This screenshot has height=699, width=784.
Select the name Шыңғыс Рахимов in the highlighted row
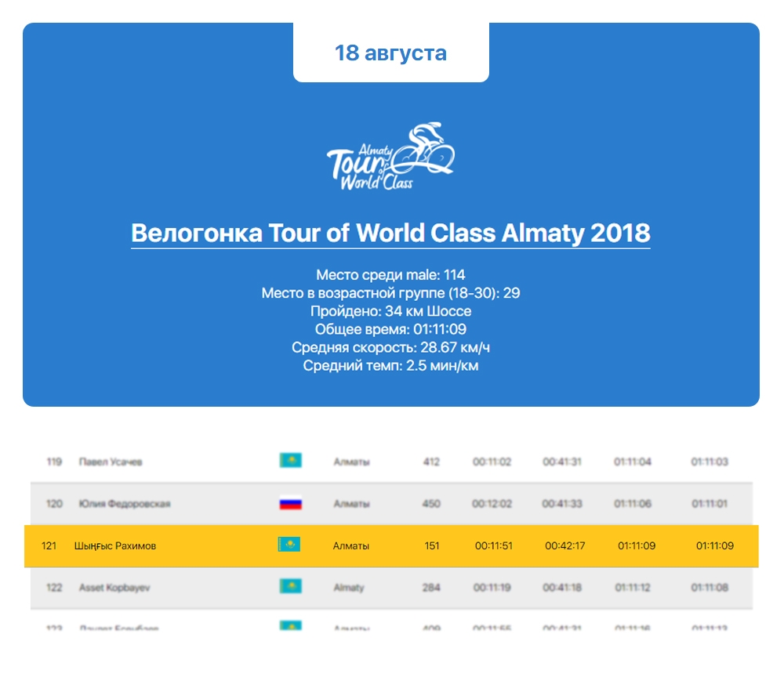tap(115, 545)
